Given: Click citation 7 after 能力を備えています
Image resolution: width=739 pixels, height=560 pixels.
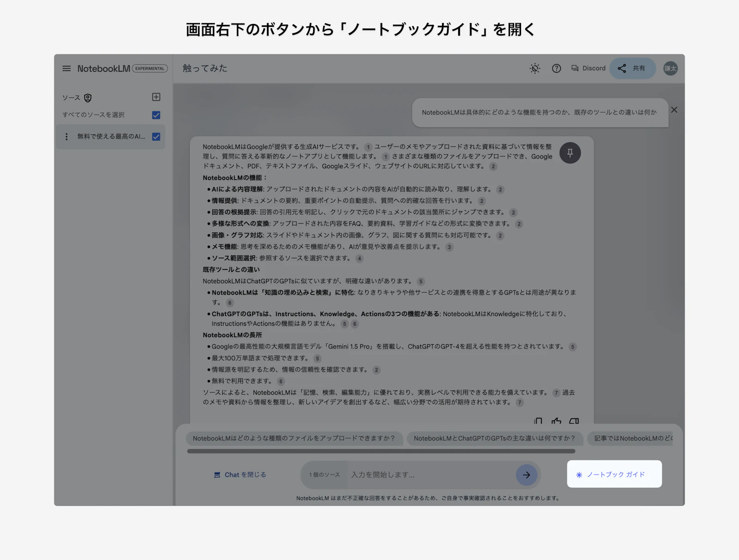Looking at the screenshot, I should pos(556,393).
